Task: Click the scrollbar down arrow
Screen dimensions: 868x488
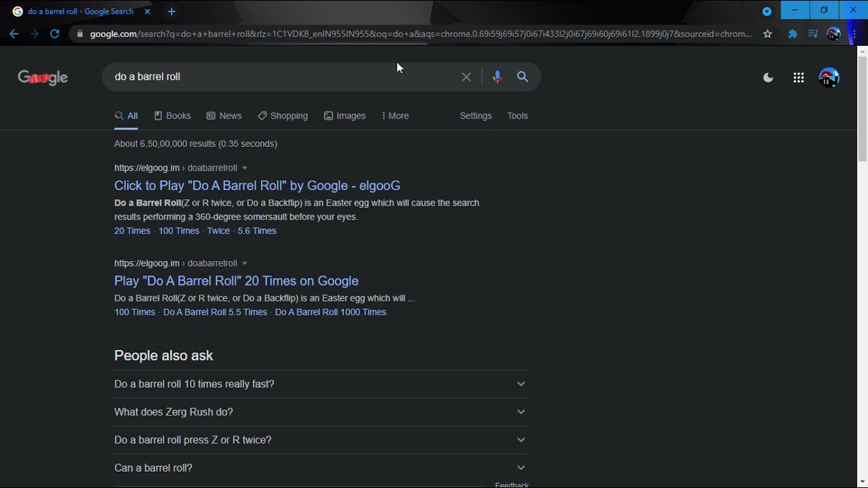Action: (x=863, y=482)
